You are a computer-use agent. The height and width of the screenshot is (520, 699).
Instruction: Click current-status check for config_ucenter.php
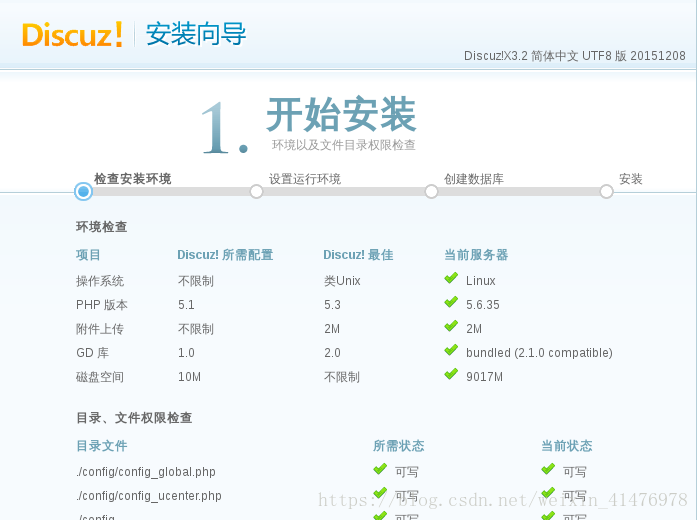tap(548, 493)
